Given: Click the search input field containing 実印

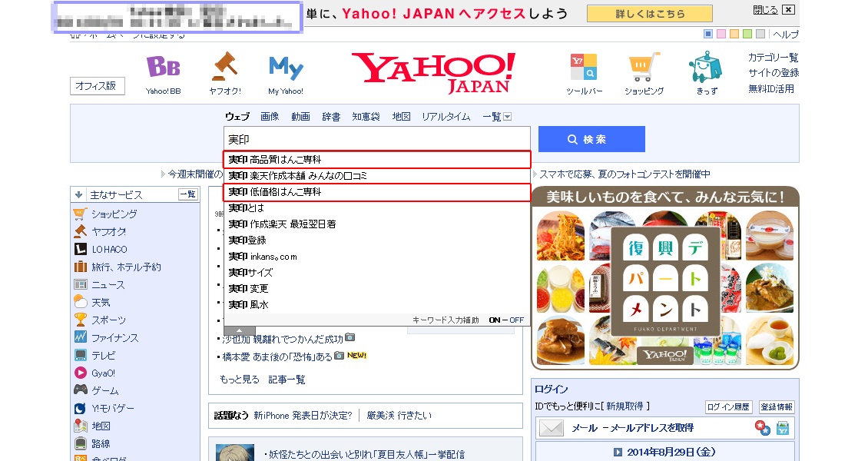Looking at the screenshot, I should tap(377, 139).
